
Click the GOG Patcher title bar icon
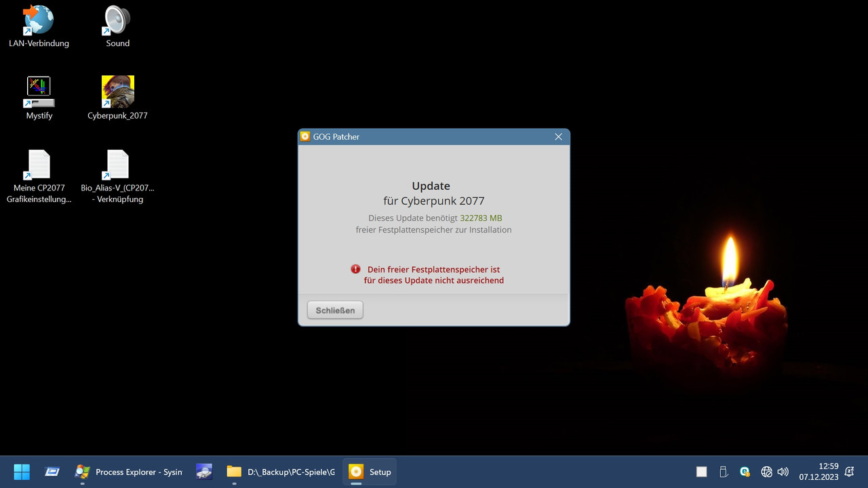click(x=305, y=137)
